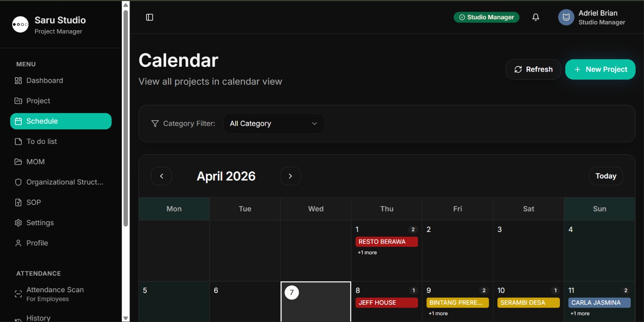Viewport: 644px width, 322px height.
Task: Open Attendance Scan For Employees
Action: click(x=61, y=294)
